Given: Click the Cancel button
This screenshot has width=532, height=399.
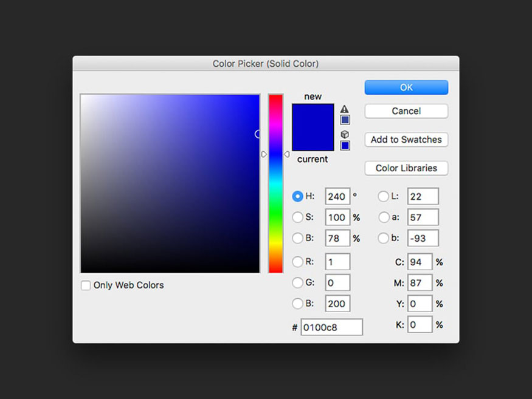Looking at the screenshot, I should 406,111.
